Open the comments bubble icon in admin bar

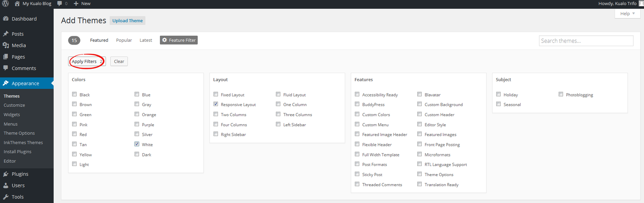point(60,3)
